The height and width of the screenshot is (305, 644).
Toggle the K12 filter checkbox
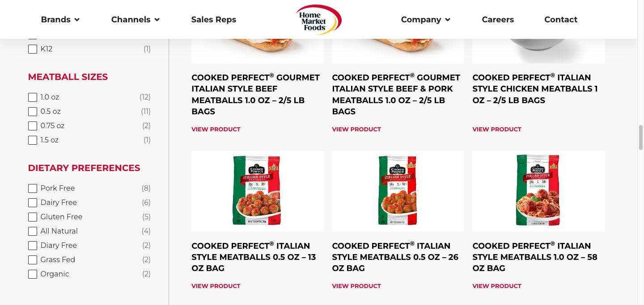click(33, 49)
